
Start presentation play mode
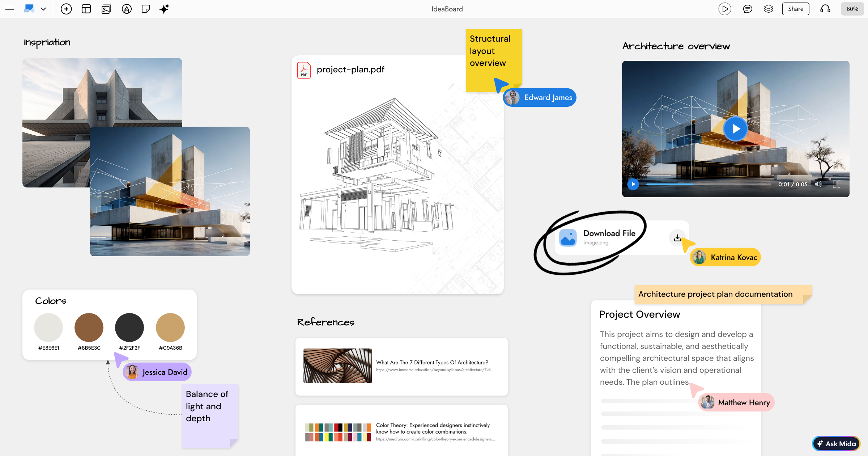tap(725, 9)
